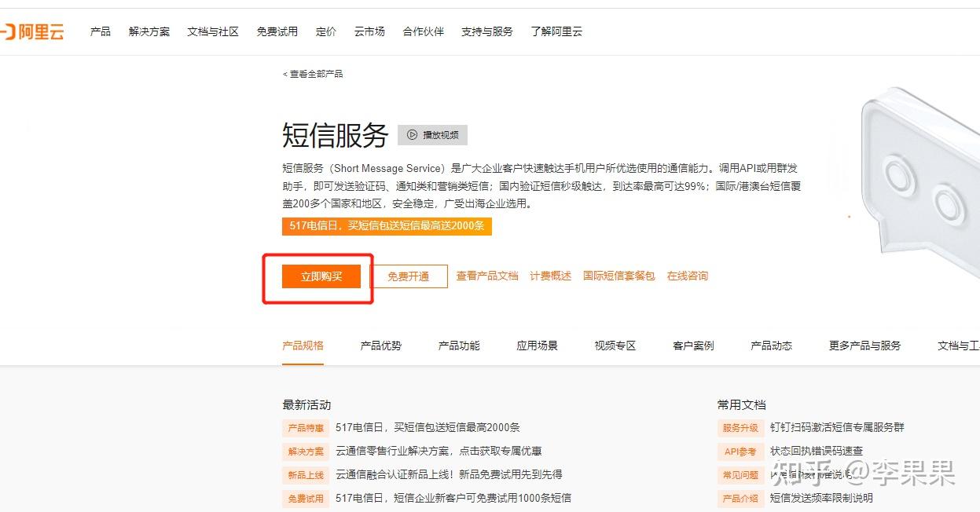Go back via 查看全部产品 link
The height and width of the screenshot is (512, 980).
[313, 74]
